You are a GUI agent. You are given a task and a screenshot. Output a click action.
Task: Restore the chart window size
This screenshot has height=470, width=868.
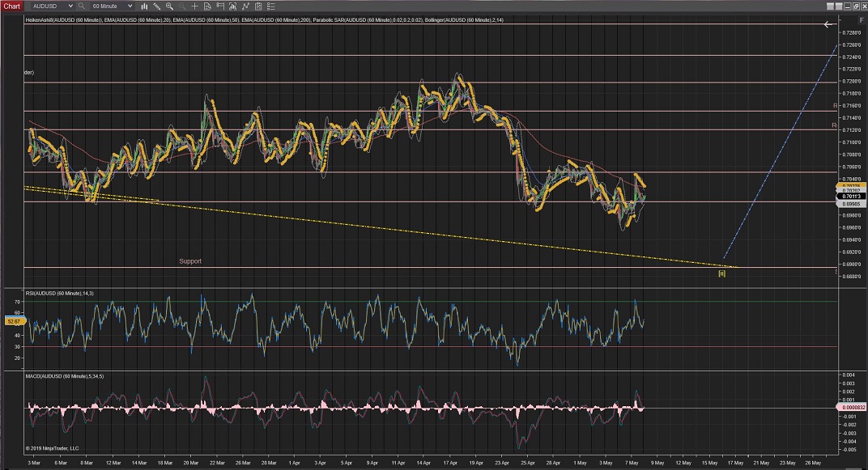pos(856,6)
